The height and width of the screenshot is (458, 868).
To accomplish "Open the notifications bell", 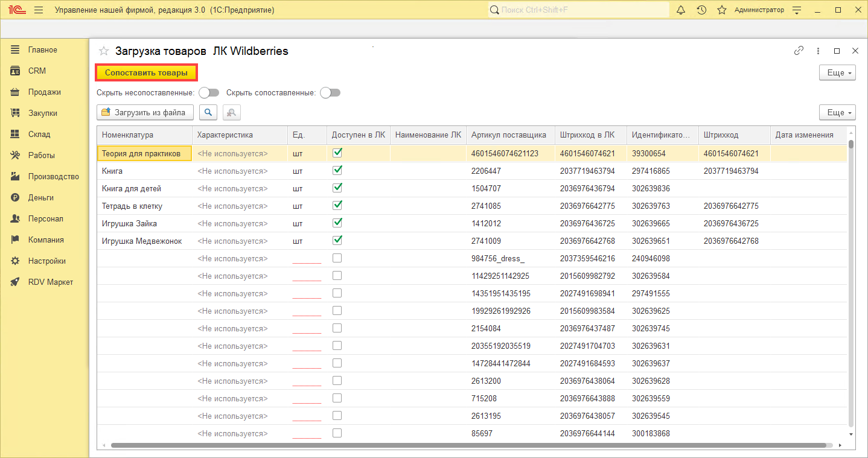I will [681, 10].
